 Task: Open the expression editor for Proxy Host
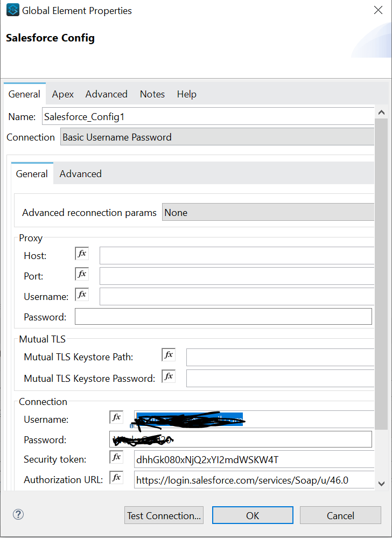pos(81,253)
